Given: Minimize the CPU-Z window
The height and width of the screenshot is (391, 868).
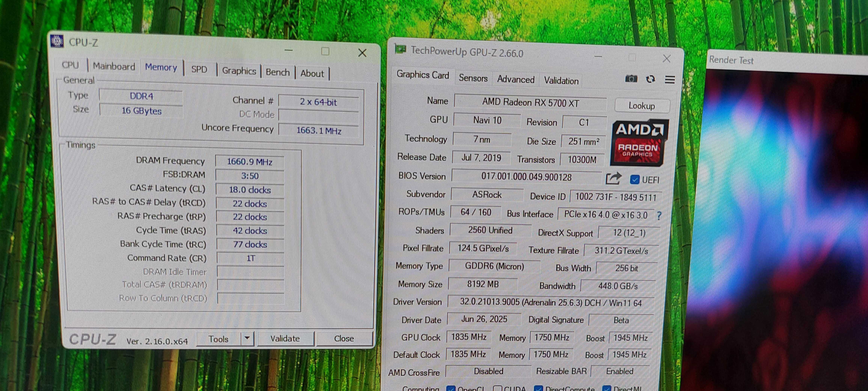Looking at the screenshot, I should click(x=289, y=50).
